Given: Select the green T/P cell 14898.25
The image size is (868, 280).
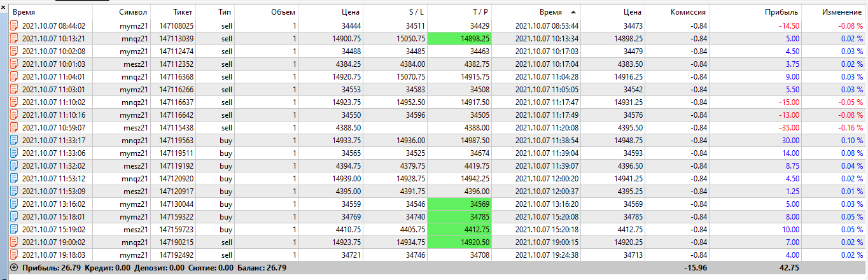Looking at the screenshot, I should point(460,39).
